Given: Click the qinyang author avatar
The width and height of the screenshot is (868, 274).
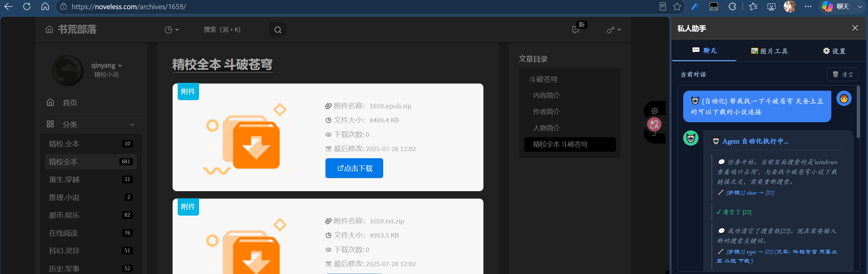Looking at the screenshot, I should [67, 70].
